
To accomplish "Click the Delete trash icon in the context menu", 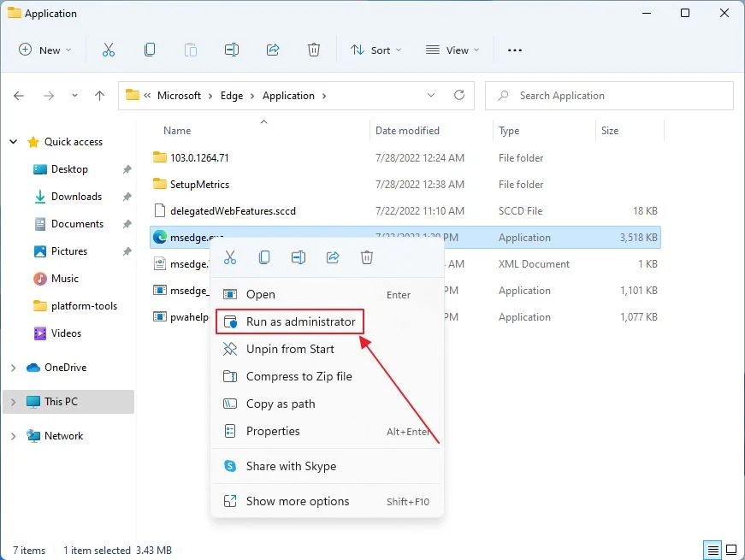I will [367, 257].
